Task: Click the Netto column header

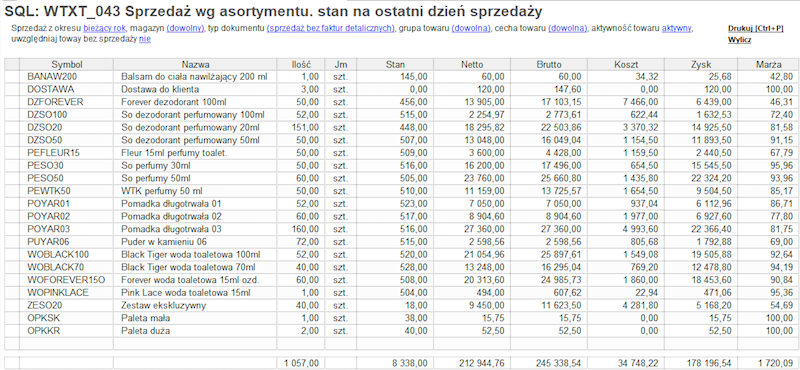Action: 472,65
